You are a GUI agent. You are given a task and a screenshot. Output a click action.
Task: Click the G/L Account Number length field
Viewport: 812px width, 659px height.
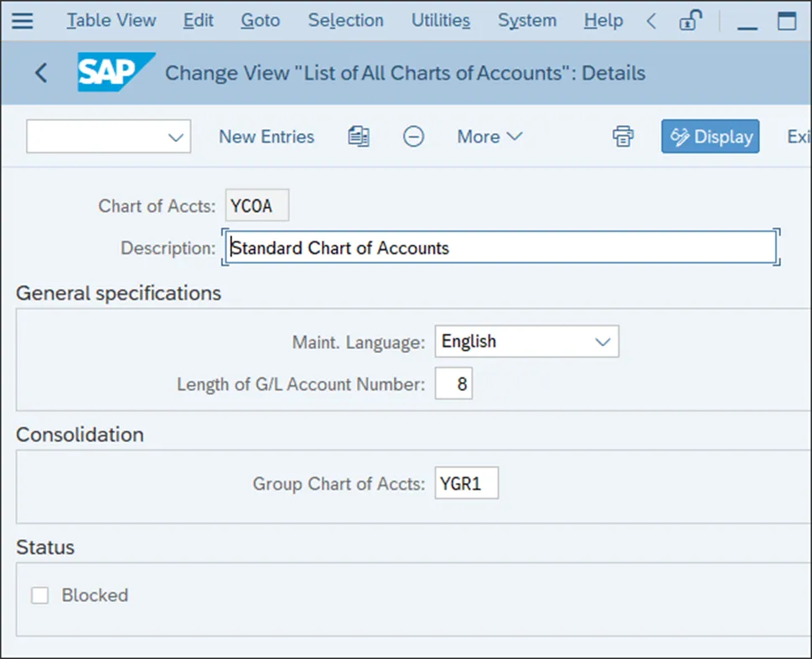[453, 385]
